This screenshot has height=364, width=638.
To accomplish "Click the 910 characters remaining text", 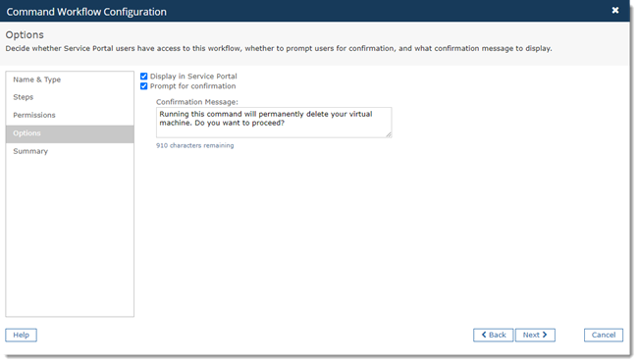I will (195, 145).
